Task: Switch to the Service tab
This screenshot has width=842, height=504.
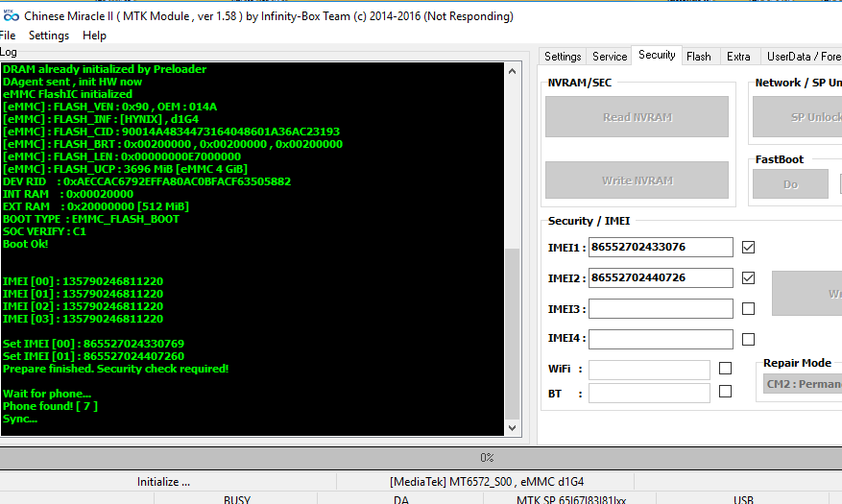Action: pos(610,57)
